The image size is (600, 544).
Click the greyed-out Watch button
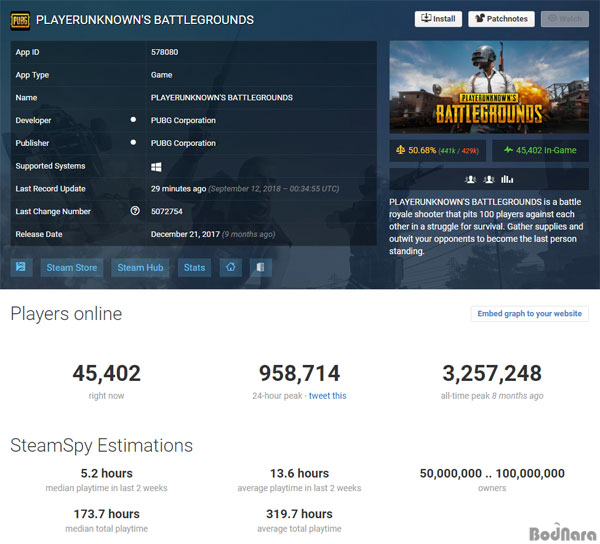pos(564,19)
